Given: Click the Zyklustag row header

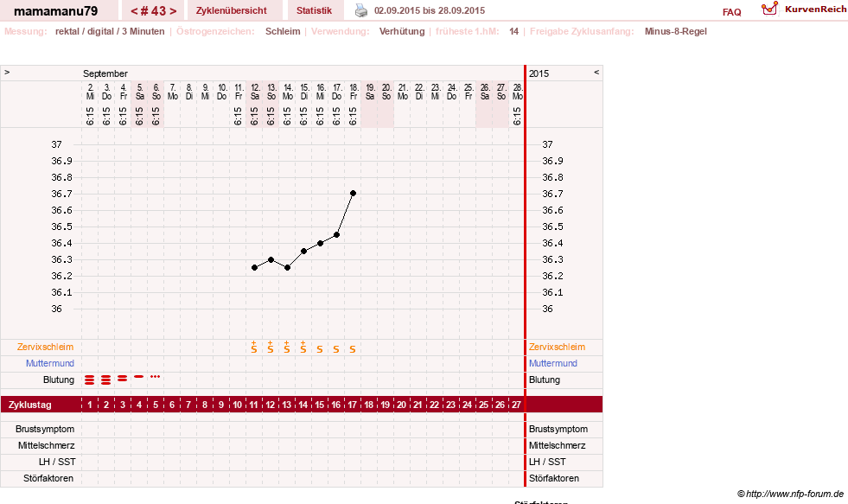Looking at the screenshot, I should 29,405.
